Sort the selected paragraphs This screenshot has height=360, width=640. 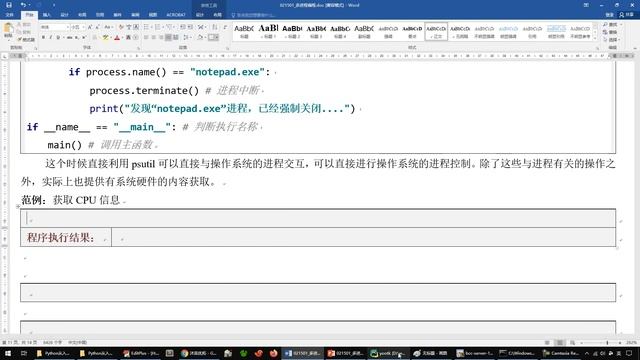coord(215,27)
